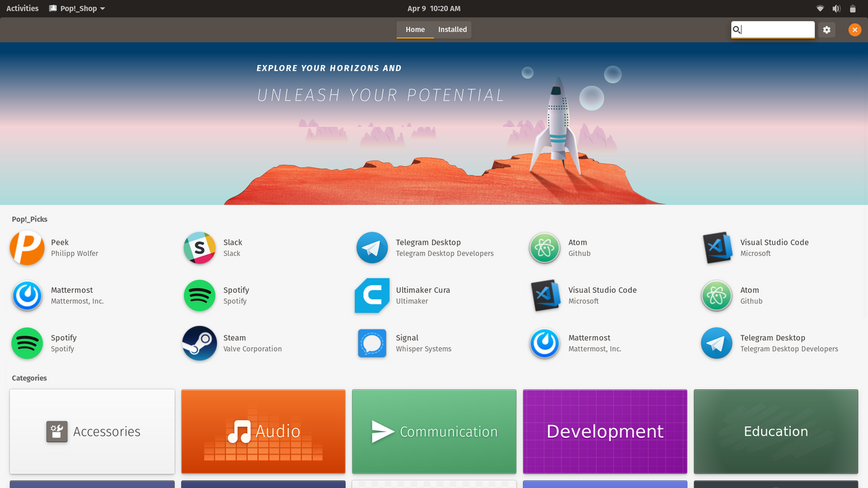
Task: Click the volume icon in the top bar
Action: (x=836, y=8)
